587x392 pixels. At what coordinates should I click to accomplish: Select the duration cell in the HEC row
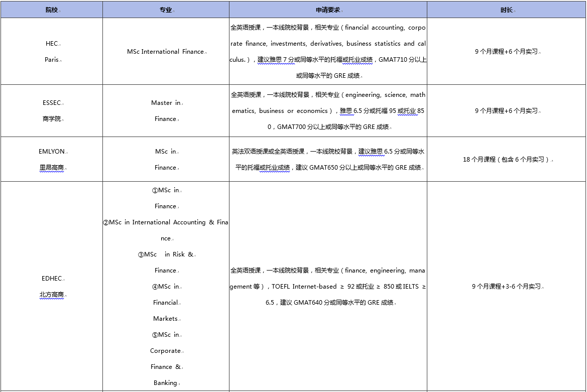(x=506, y=52)
